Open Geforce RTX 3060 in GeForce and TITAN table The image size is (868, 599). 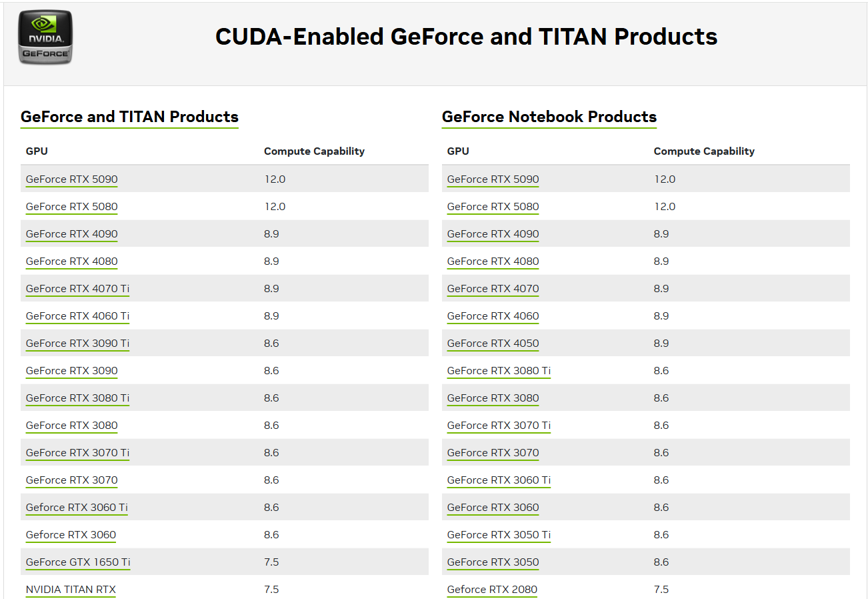coord(71,534)
